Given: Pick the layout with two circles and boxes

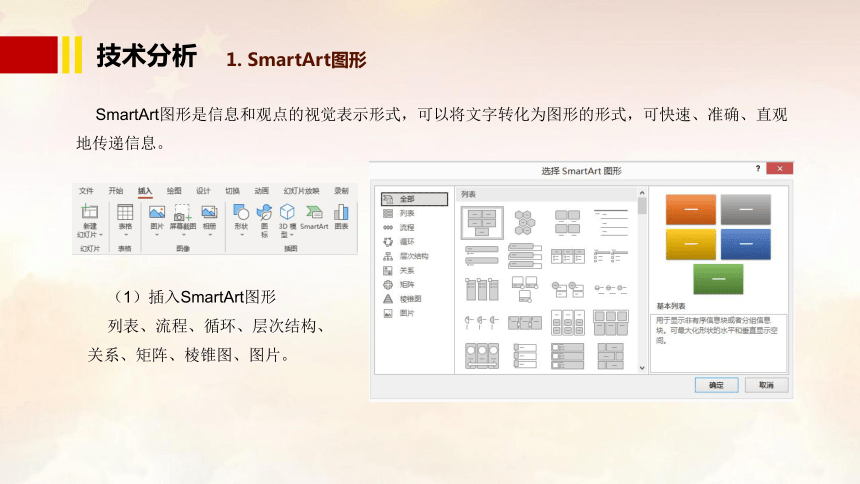Looking at the screenshot, I should point(567,289).
